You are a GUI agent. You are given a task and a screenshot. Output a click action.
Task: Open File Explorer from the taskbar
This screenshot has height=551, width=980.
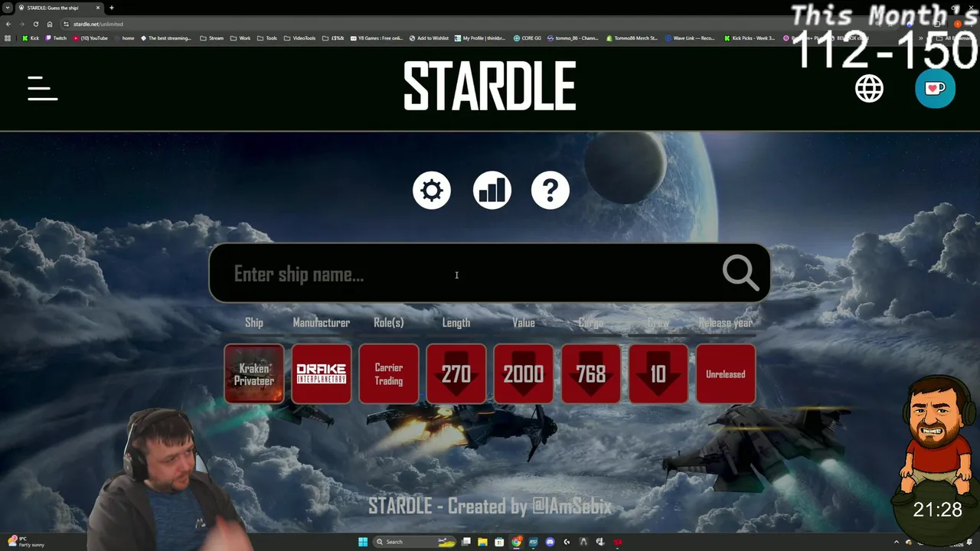482,542
